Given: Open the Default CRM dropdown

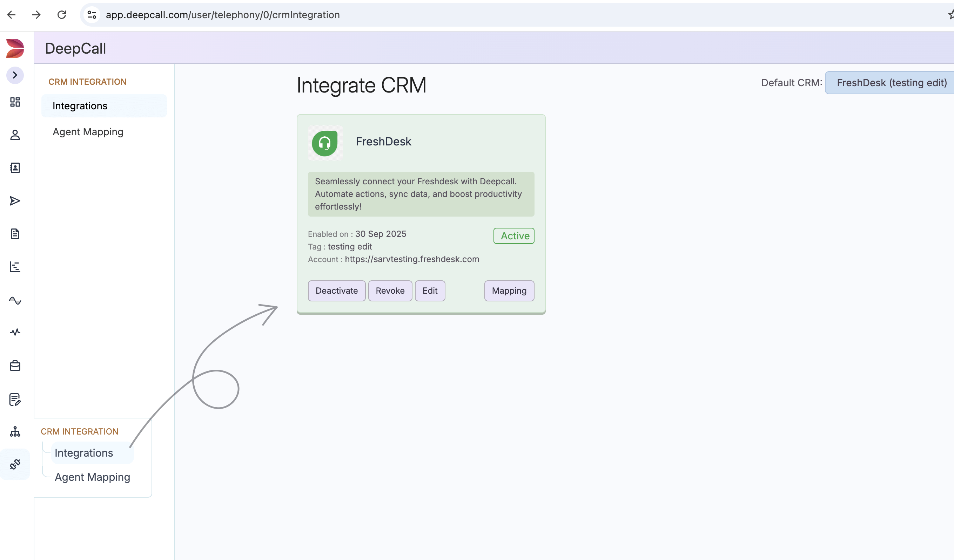Looking at the screenshot, I should tap(890, 83).
